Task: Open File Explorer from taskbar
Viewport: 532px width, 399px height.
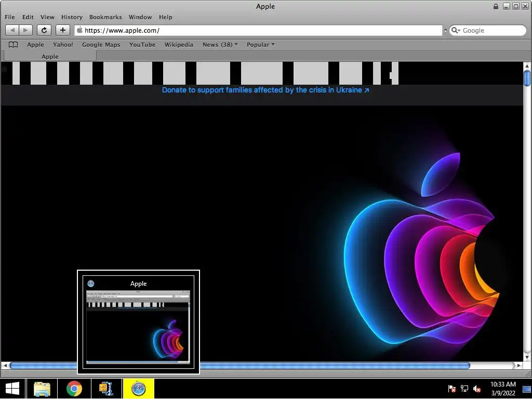Action: [42, 389]
